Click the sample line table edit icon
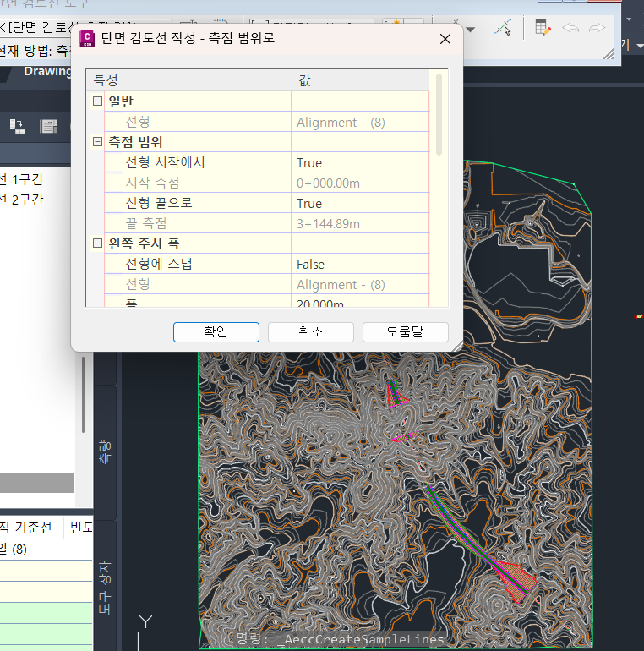The image size is (644, 651). pyautogui.click(x=543, y=28)
